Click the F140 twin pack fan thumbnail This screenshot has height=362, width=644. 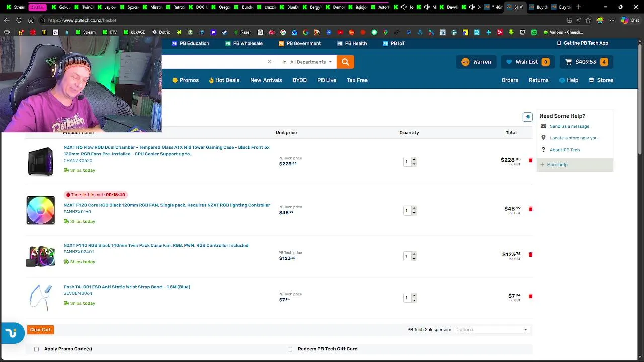[x=40, y=256]
